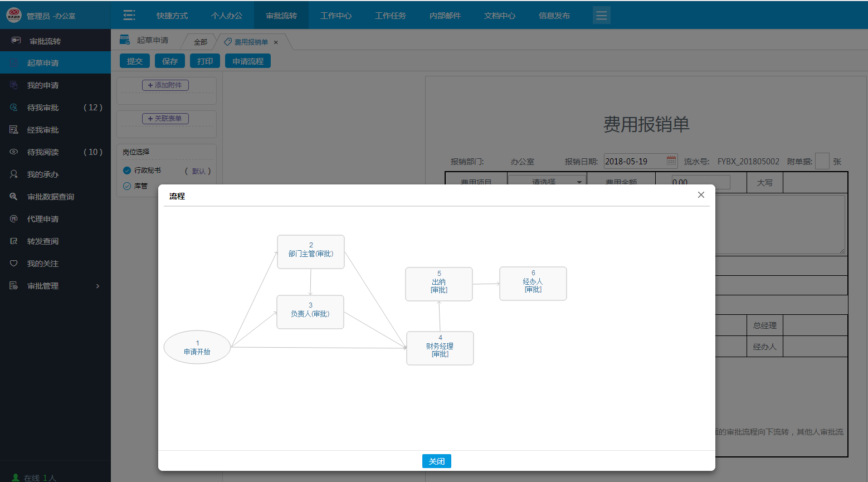This screenshot has width=868, height=482.
Task: Click the 代理申请 sidebar icon
Action: coord(14,219)
